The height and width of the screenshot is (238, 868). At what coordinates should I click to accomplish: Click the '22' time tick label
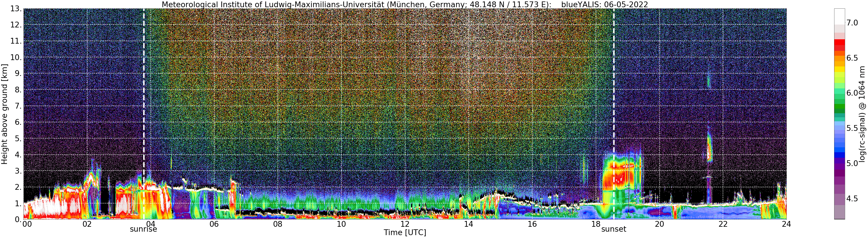(723, 224)
